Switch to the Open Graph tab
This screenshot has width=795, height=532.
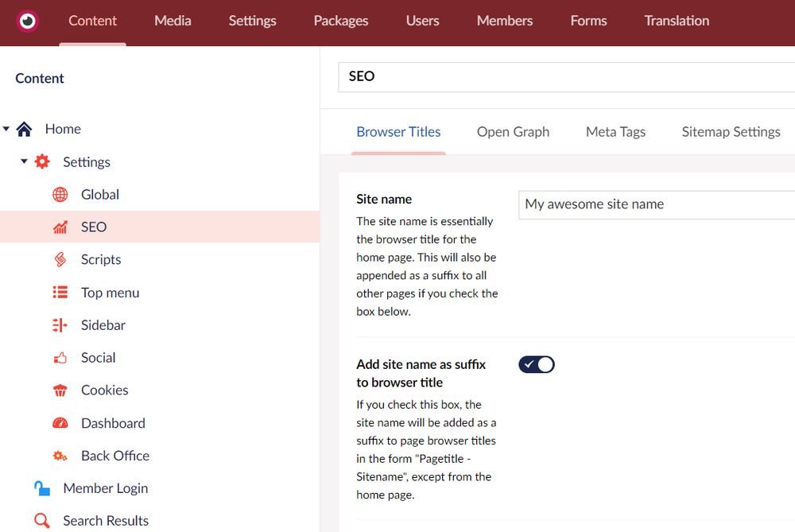(x=513, y=132)
